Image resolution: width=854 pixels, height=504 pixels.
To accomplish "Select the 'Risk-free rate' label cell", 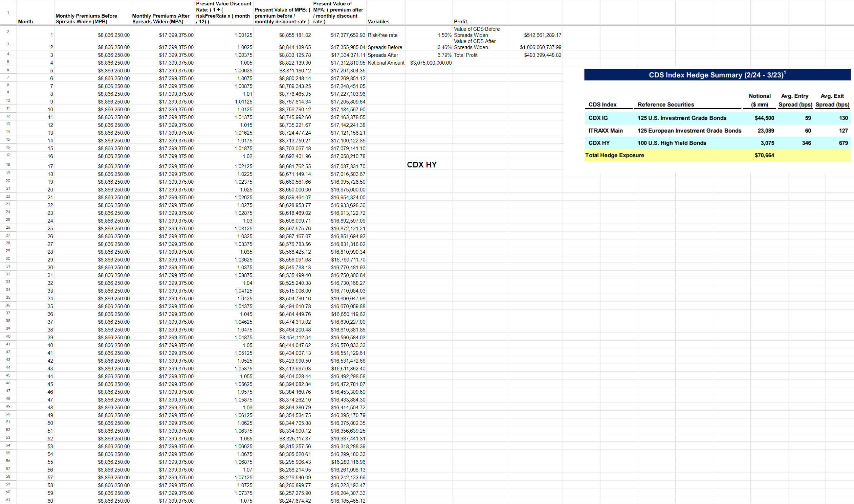I will [386, 32].
